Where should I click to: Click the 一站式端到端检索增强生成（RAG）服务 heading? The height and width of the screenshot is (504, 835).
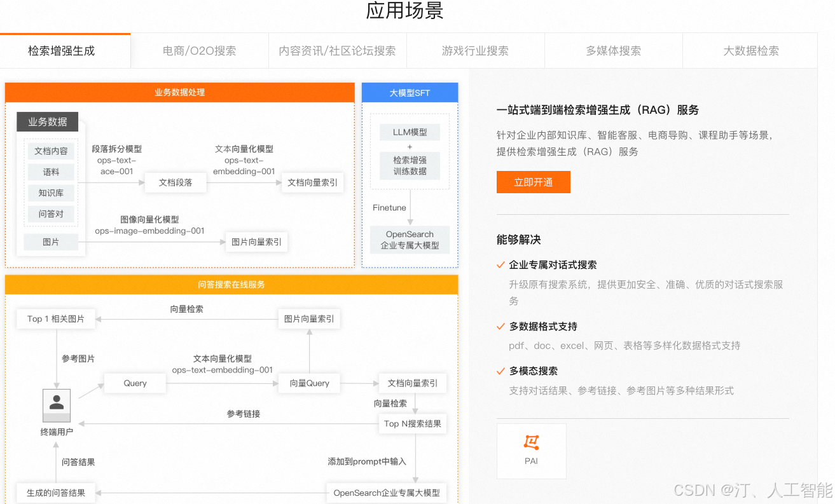click(598, 110)
